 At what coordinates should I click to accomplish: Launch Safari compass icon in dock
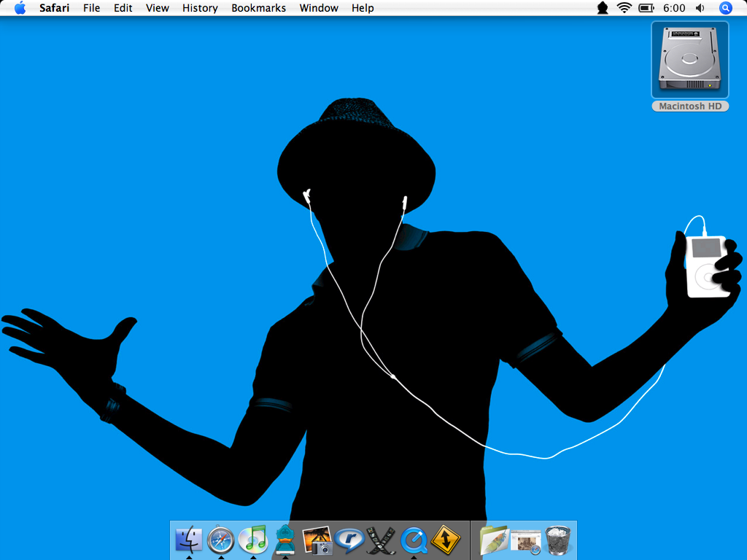tap(221, 540)
